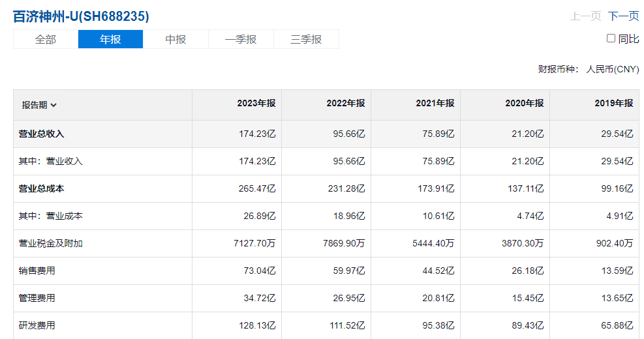Image resolution: width=644 pixels, height=339 pixels.
Task: Click the 营业总成本 row label
Action: pyautogui.click(x=41, y=188)
